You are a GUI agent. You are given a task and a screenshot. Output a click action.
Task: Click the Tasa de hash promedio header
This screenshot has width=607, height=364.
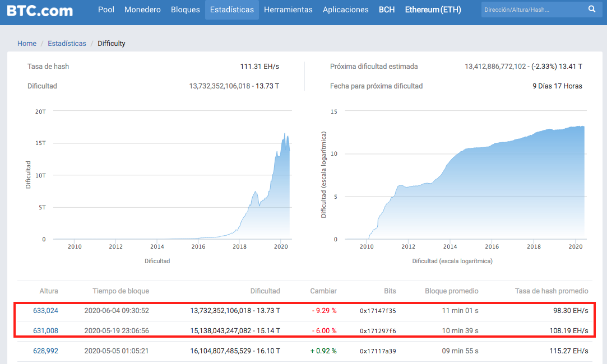552,291
